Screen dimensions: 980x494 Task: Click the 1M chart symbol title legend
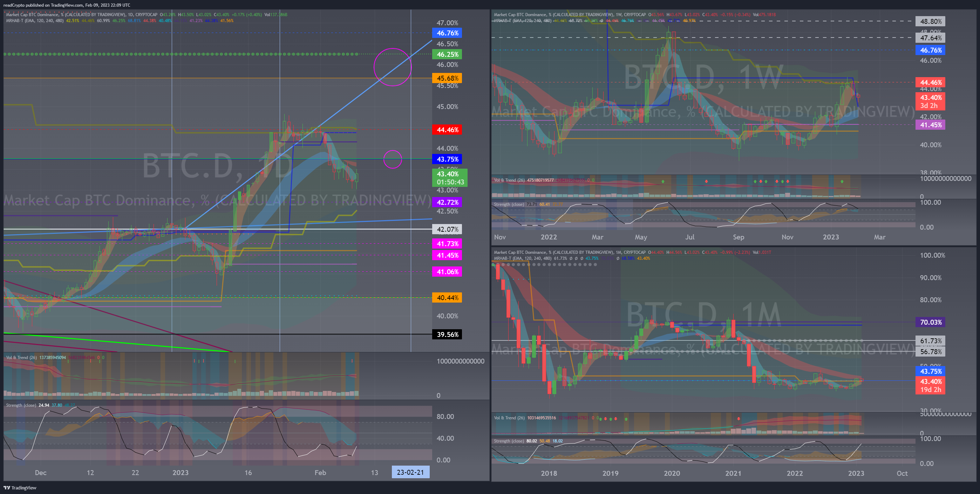point(570,252)
